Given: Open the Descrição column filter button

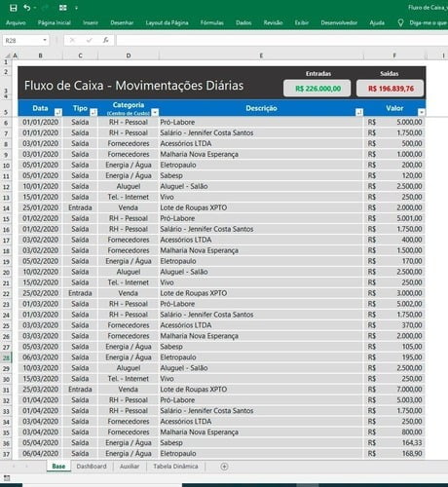Looking at the screenshot, I should (x=359, y=112).
